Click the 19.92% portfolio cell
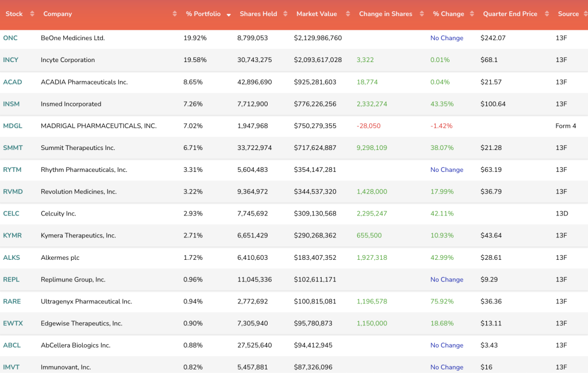This screenshot has height=373, width=588. pos(195,38)
